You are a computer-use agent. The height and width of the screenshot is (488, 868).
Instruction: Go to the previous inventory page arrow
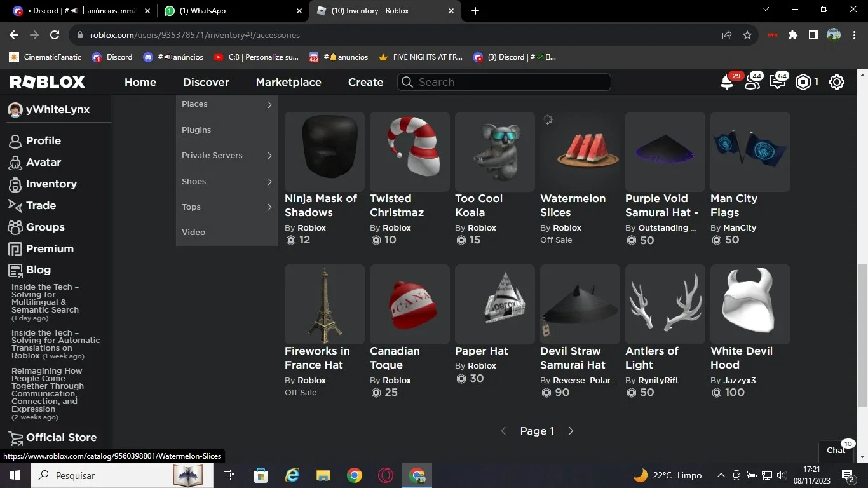click(x=503, y=431)
